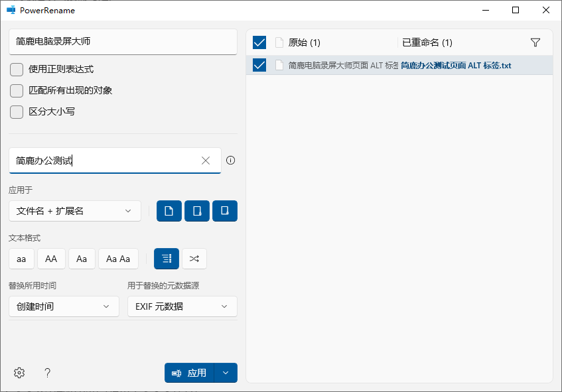
Task: Click the randomize shuffle icon button
Action: 194,259
